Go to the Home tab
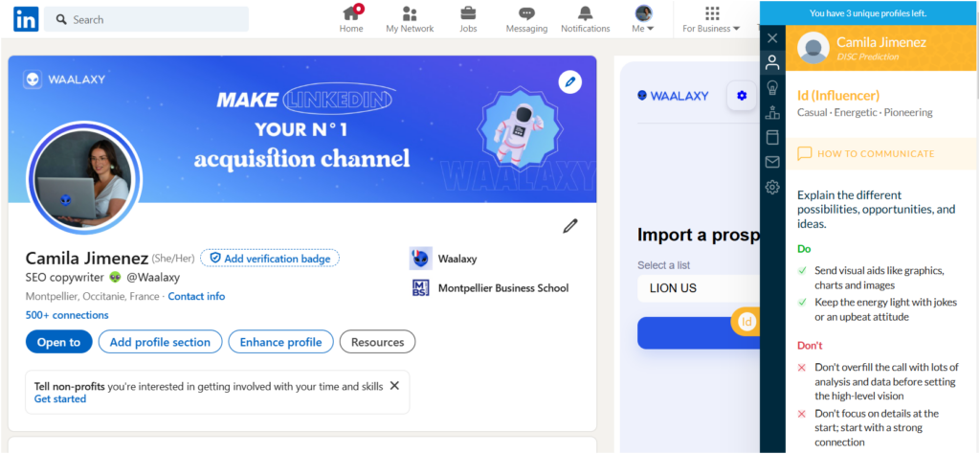The image size is (980, 454). (x=351, y=19)
